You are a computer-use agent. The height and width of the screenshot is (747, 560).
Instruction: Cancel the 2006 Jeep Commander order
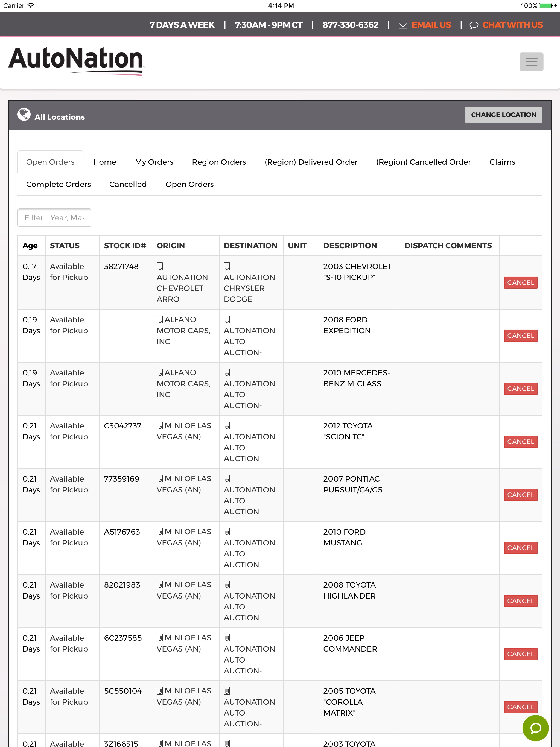[x=520, y=654]
